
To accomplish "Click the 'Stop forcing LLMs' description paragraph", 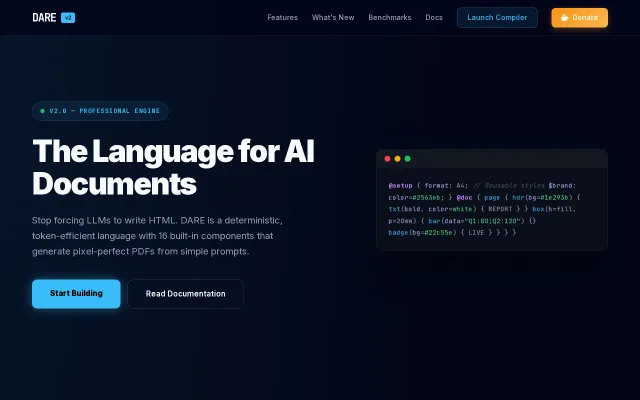I will [157, 236].
